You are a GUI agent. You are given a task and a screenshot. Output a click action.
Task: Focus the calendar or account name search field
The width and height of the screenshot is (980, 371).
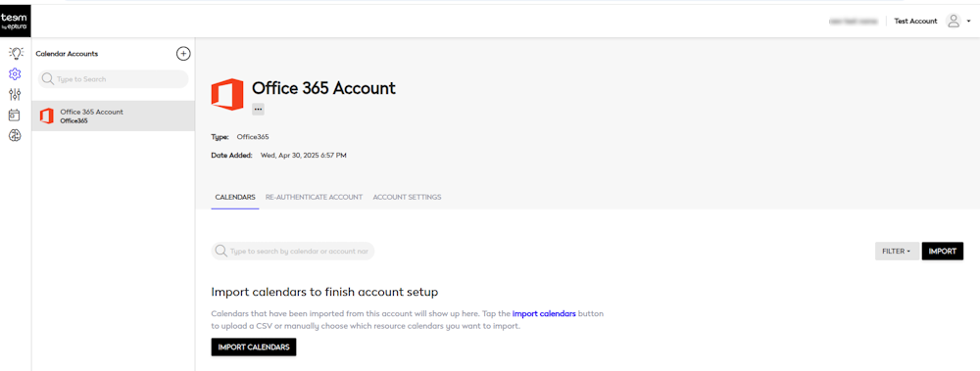click(292, 251)
